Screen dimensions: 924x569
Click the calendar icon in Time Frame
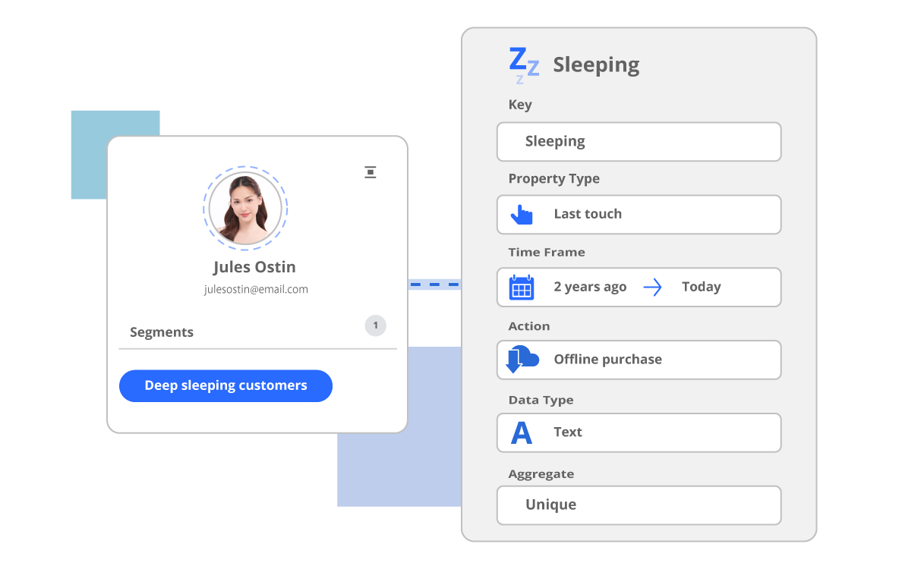click(x=522, y=288)
